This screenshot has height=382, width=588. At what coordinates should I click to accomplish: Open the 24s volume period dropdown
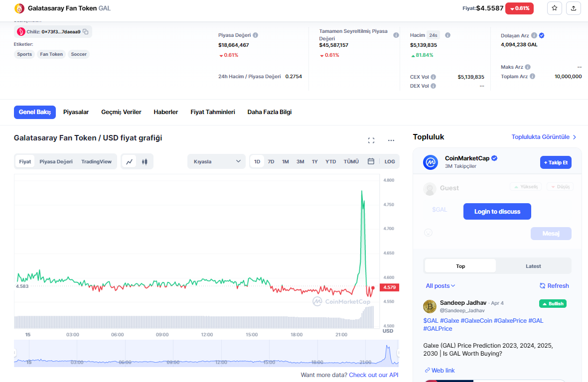click(433, 35)
